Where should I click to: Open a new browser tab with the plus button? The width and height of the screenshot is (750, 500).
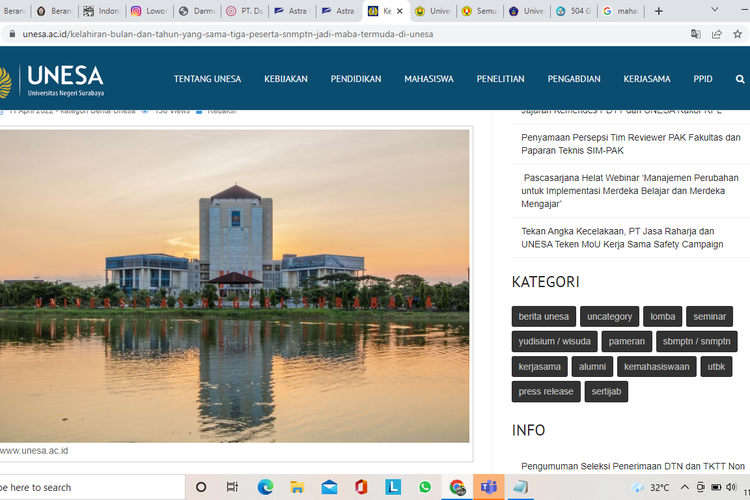coord(658,11)
